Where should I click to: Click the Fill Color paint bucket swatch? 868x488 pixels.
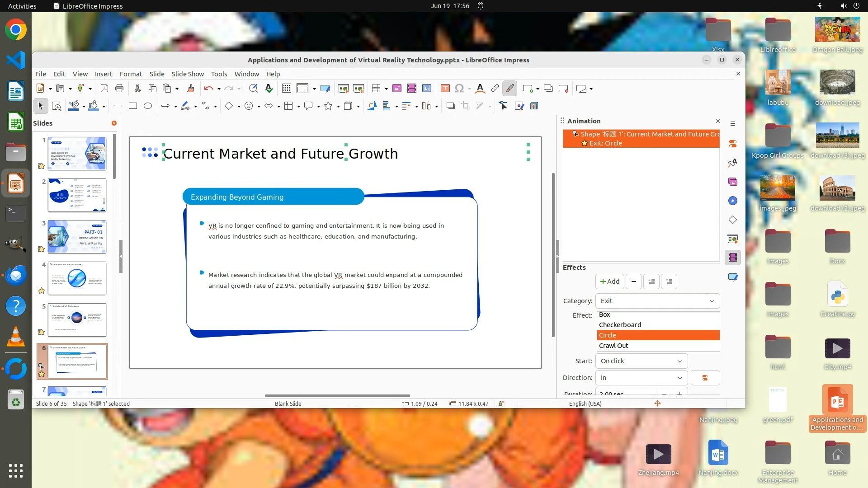(x=94, y=106)
